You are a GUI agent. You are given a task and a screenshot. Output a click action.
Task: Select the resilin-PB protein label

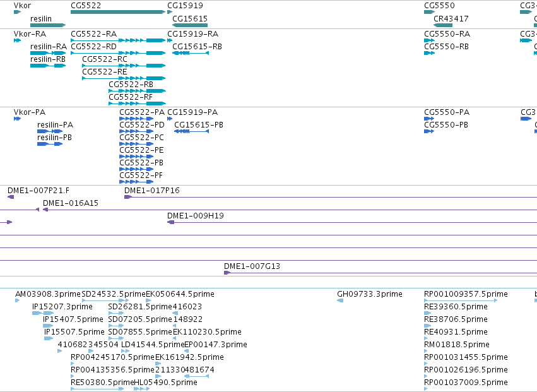54,138
